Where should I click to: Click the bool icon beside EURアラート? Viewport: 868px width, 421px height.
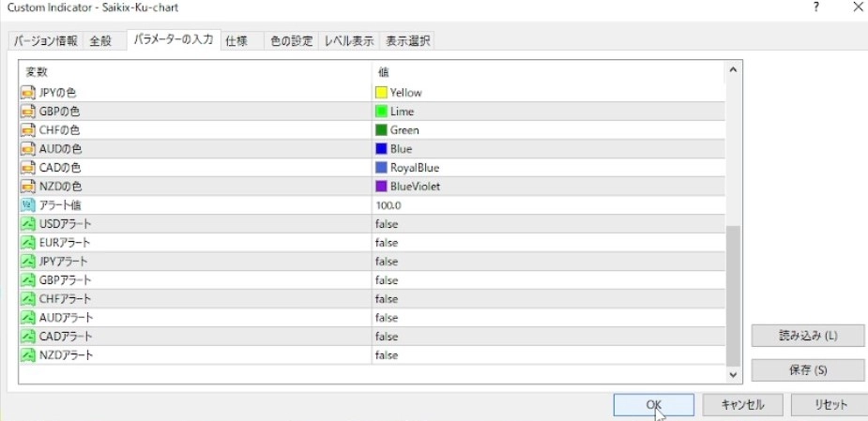[x=28, y=242]
